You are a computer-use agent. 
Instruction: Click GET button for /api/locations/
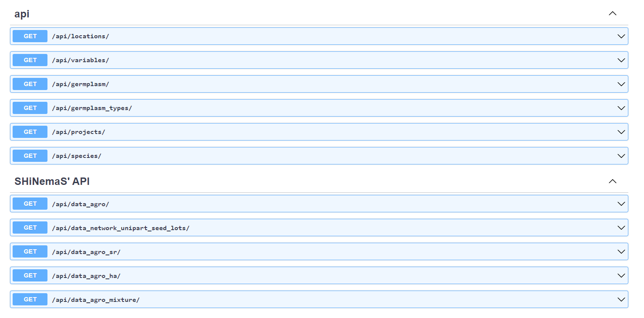click(30, 36)
